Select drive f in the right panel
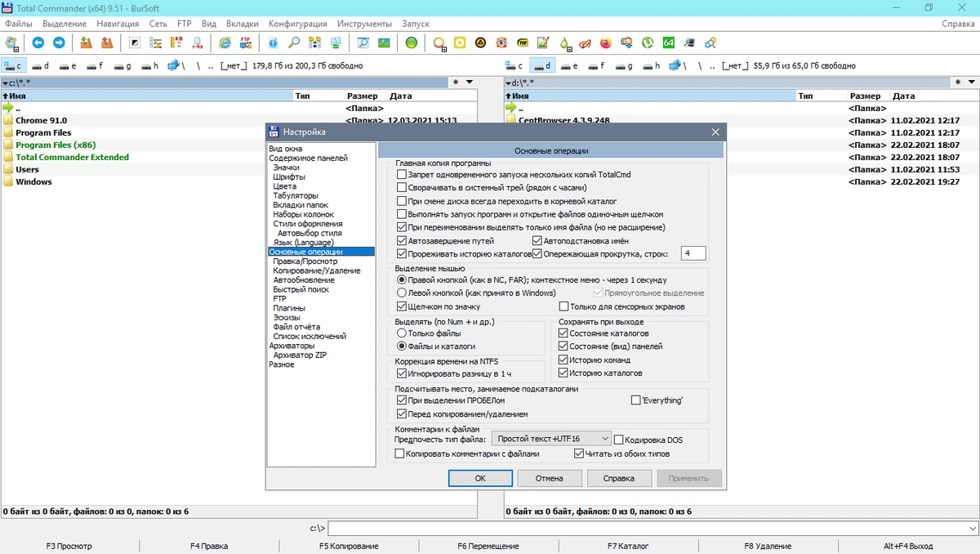Image resolution: width=980 pixels, height=554 pixels. (x=596, y=65)
